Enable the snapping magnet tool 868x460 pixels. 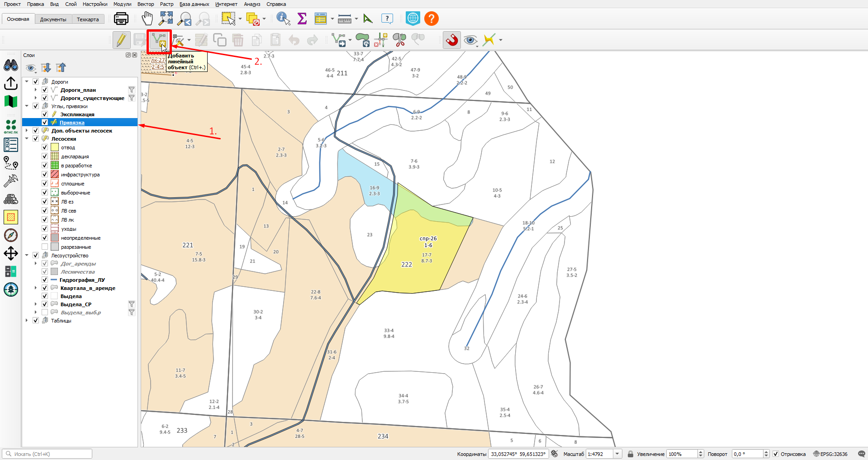452,40
